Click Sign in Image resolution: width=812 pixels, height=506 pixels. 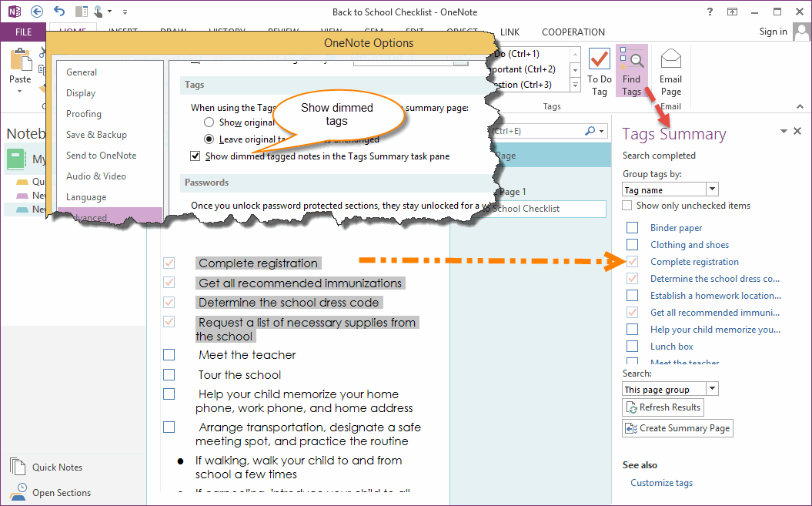pyautogui.click(x=773, y=32)
